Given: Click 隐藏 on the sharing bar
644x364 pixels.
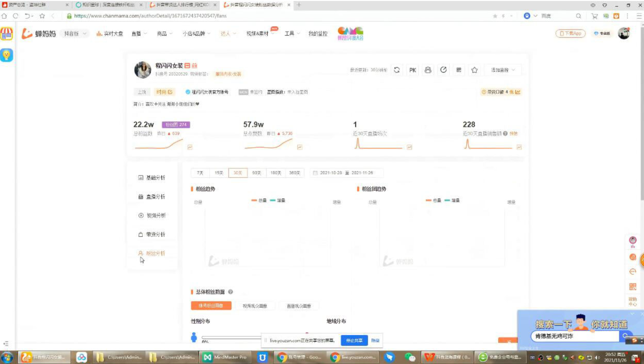Looking at the screenshot, I should coord(375,341).
